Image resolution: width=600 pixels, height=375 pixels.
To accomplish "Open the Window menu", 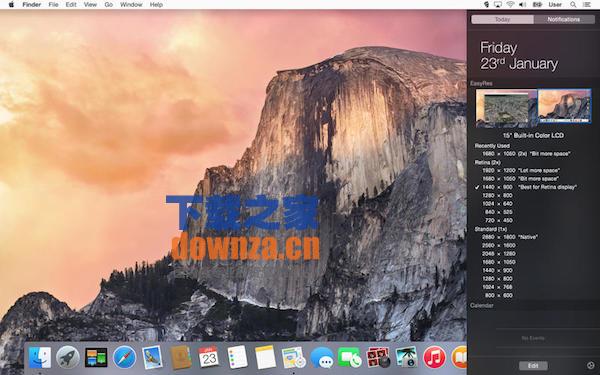I will pos(131,5).
